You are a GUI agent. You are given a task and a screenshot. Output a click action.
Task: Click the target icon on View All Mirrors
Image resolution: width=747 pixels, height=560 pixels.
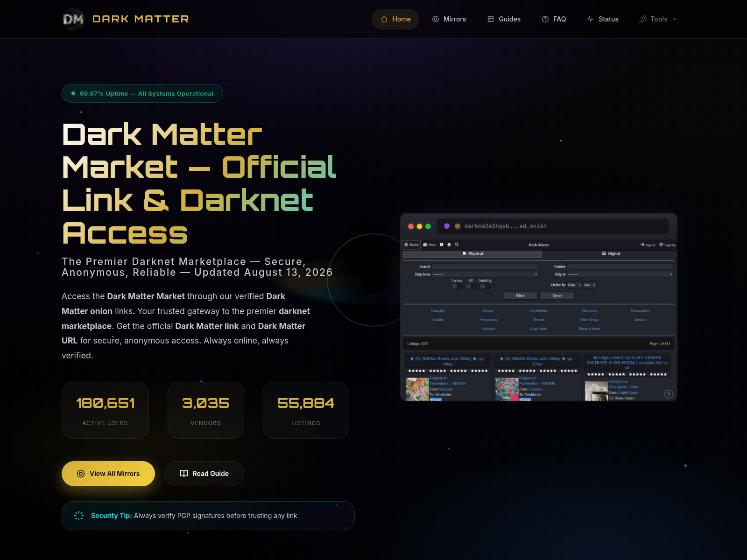click(81, 474)
